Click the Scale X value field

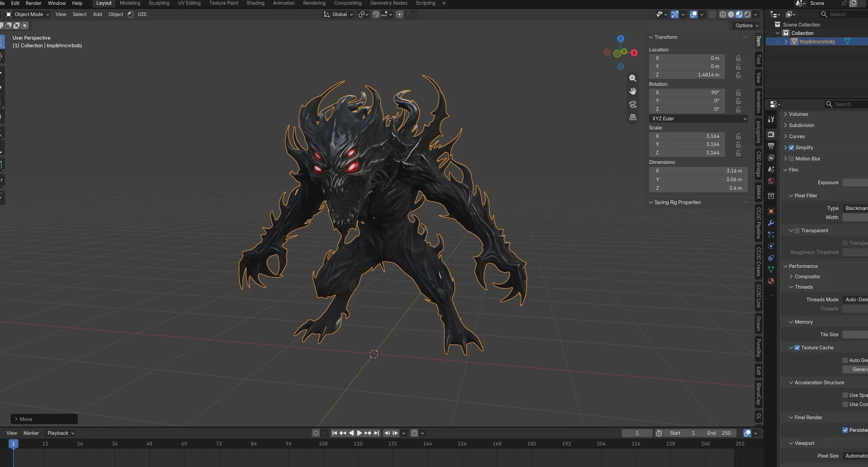(687, 136)
